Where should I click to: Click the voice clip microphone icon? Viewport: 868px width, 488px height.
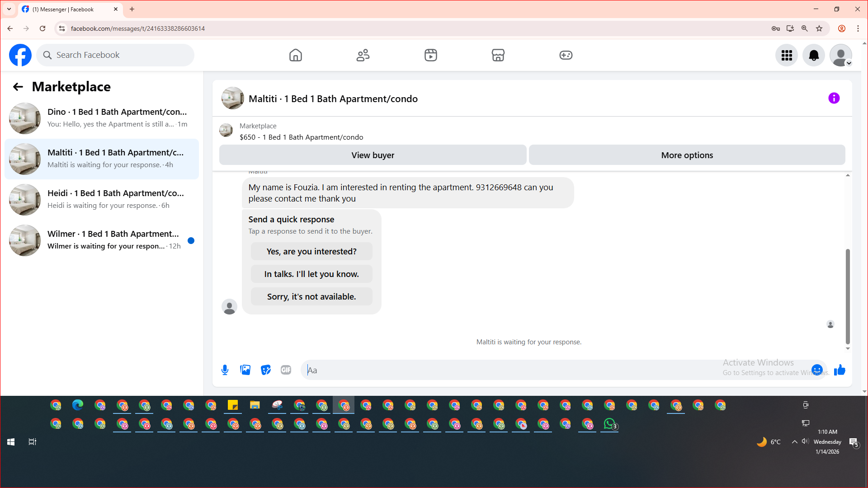(225, 370)
